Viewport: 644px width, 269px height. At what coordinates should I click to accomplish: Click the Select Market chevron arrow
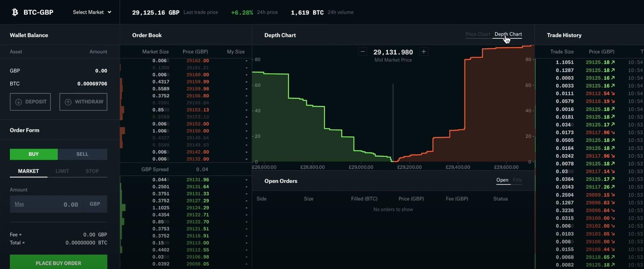coord(109,12)
